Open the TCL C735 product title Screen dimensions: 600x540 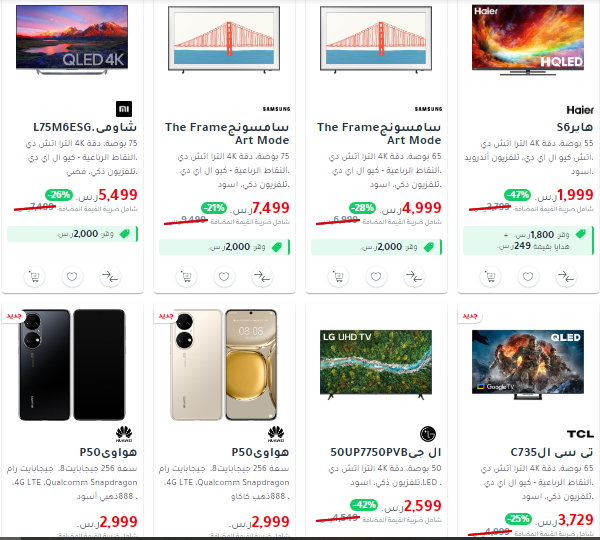point(552,452)
